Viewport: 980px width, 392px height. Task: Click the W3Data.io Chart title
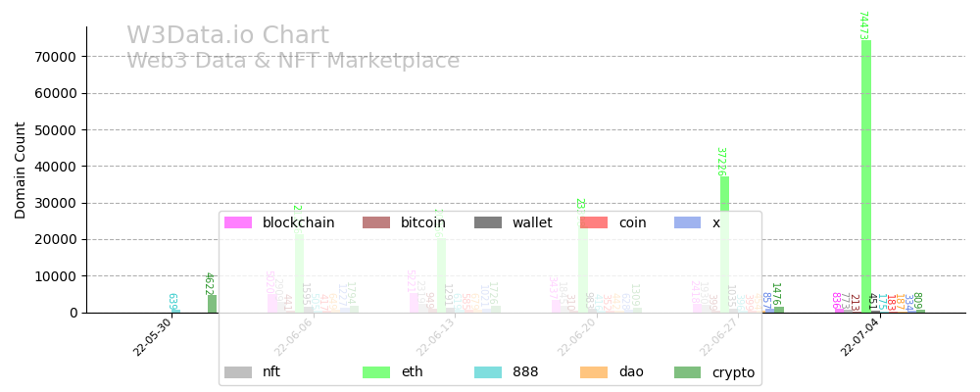pos(227,36)
